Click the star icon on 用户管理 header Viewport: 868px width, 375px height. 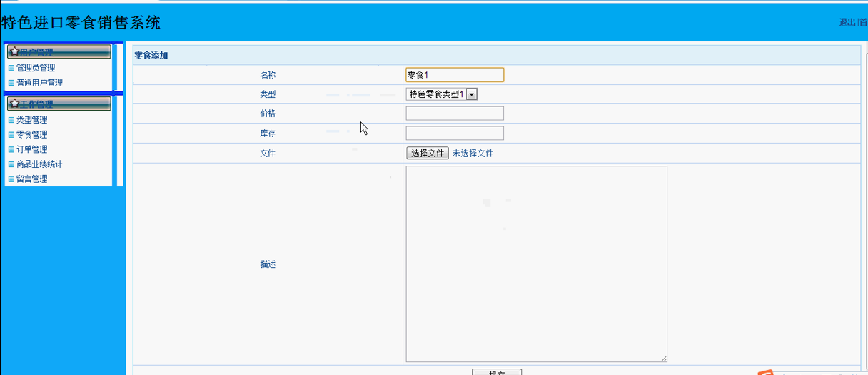tap(14, 51)
